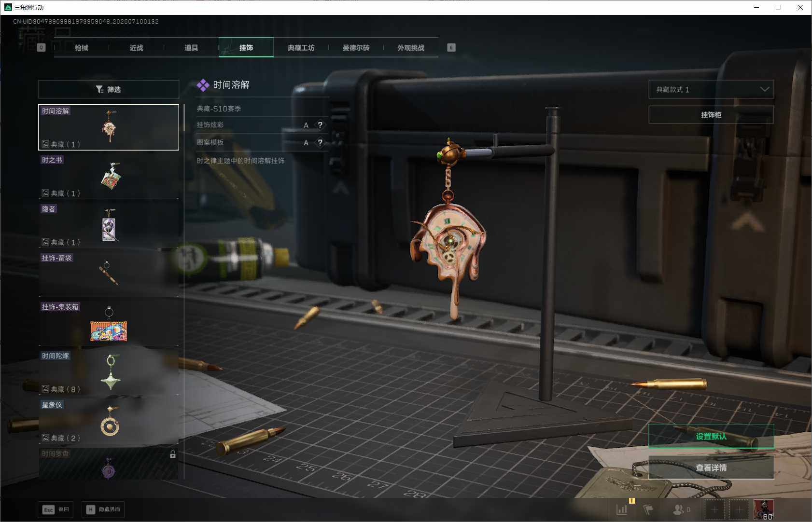Viewport: 812px width, 522px height.
Task: Click the flag icon in bottom bar
Action: pos(648,509)
